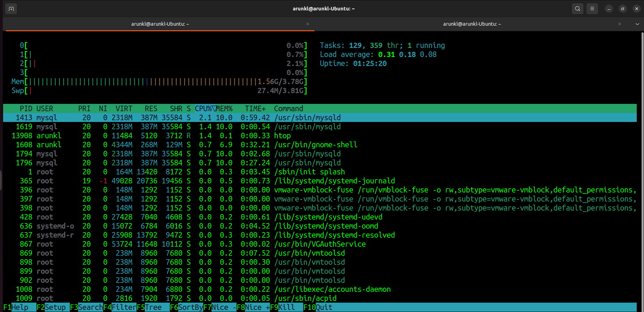
Task: Select the /usr/sbin/acpid process row
Action: tap(320, 298)
